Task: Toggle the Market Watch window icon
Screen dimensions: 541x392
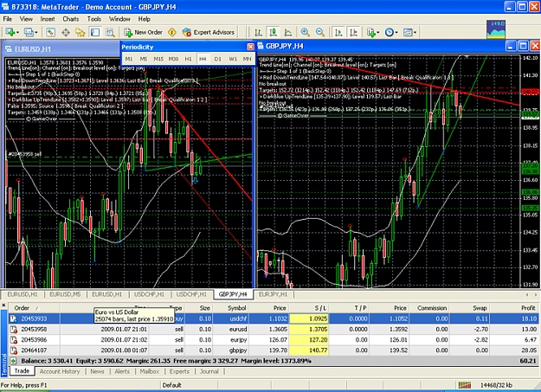Action: [x=50, y=32]
